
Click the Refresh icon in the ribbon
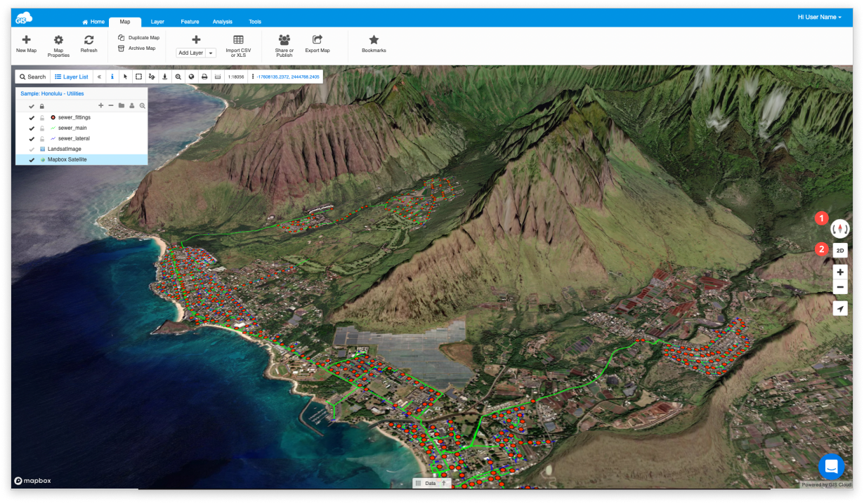click(89, 44)
